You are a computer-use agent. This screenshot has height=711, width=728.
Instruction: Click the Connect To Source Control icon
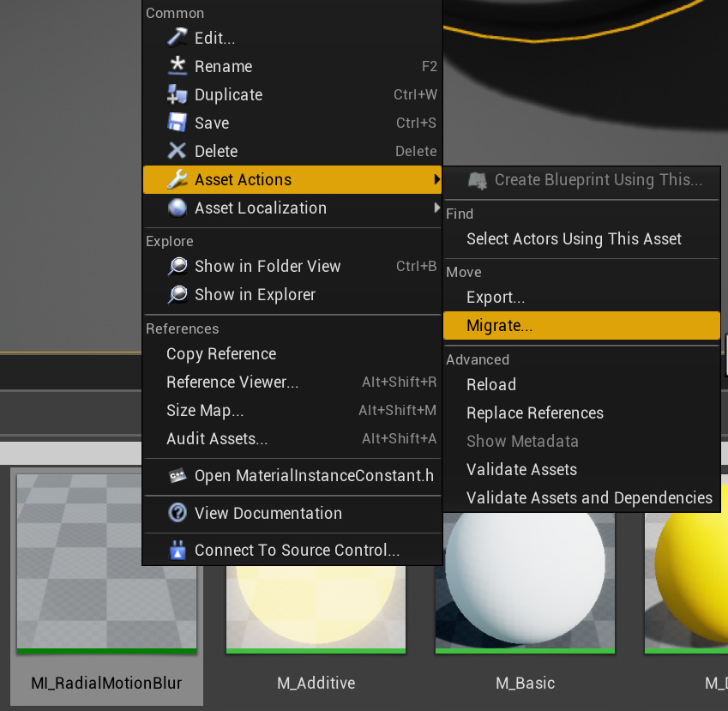click(177, 551)
